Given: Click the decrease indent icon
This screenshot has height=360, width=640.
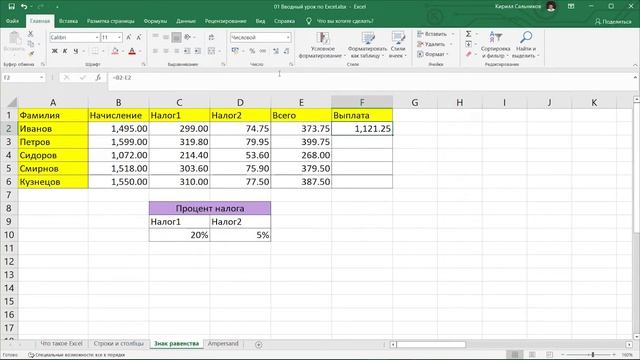Looking at the screenshot, I should pyautogui.click(x=187, y=51).
